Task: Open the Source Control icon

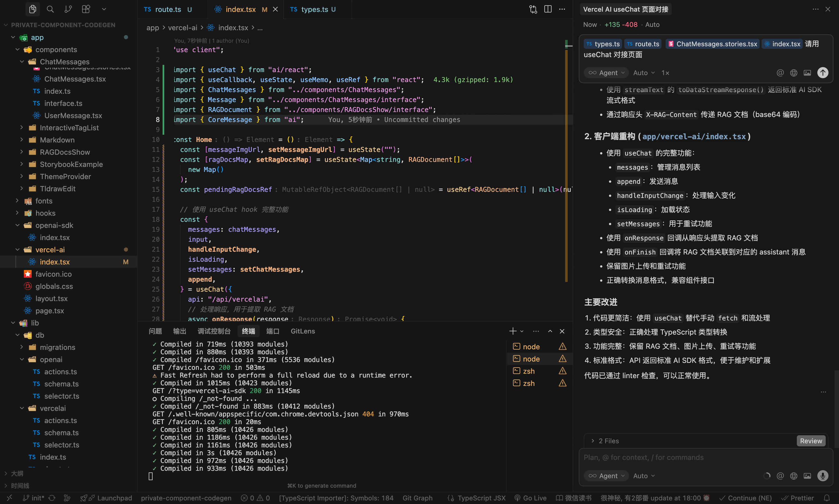Action: 68,9
